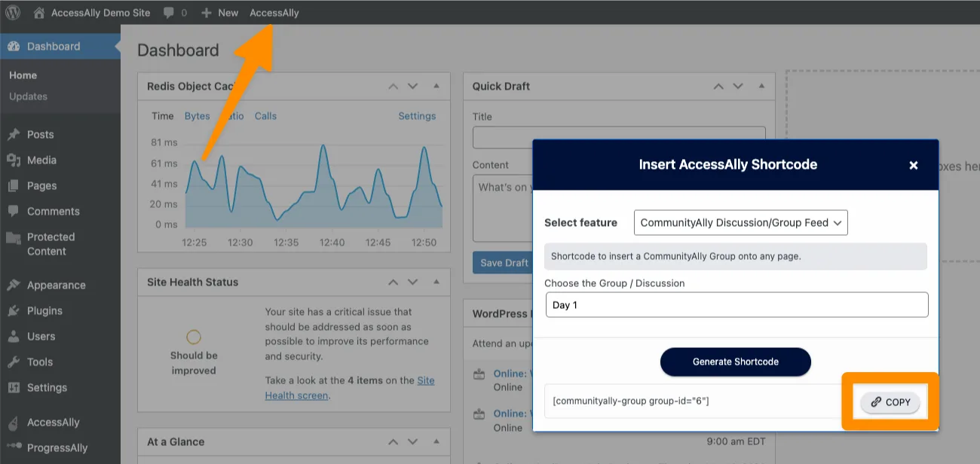Click the Save Draft button

pos(504,263)
